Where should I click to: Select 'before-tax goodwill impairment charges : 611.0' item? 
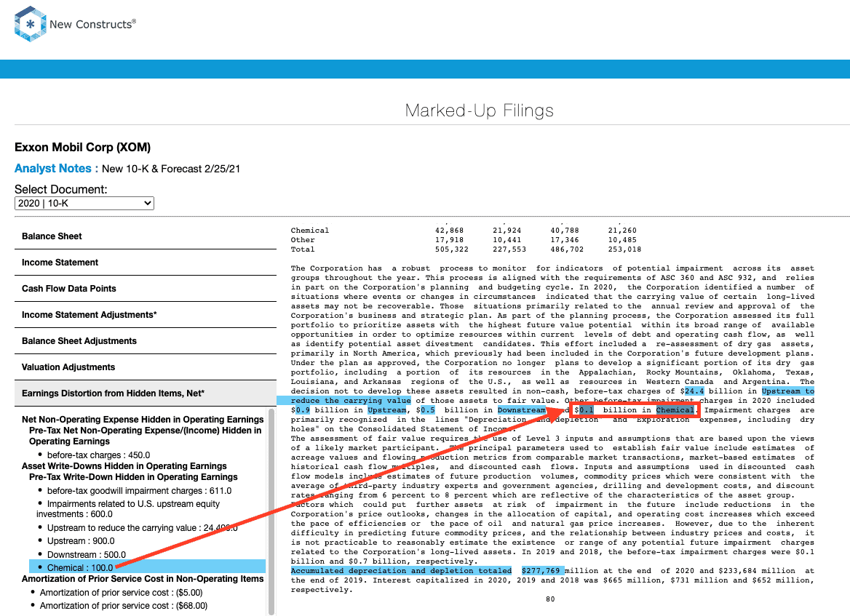tap(139, 491)
